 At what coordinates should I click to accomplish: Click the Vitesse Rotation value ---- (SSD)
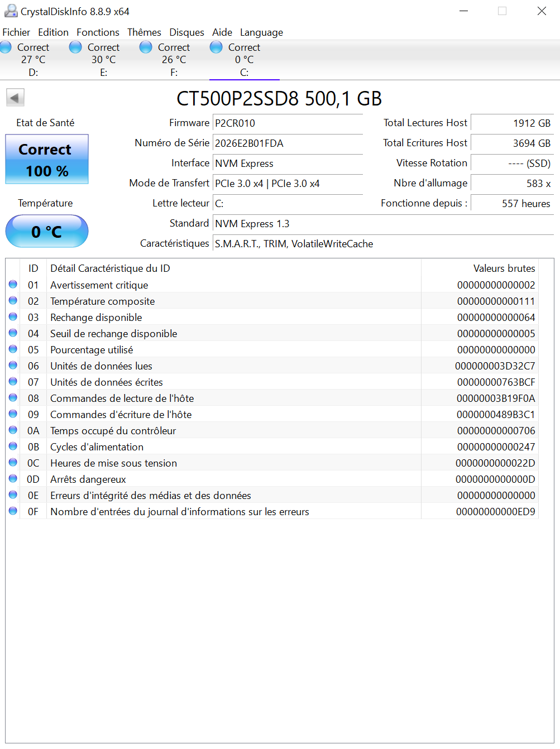coord(513,164)
